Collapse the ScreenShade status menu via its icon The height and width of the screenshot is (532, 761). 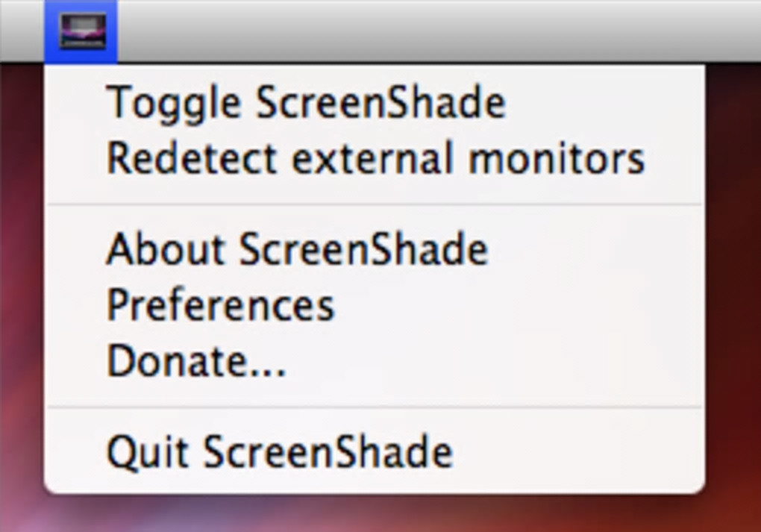pyautogui.click(x=81, y=31)
